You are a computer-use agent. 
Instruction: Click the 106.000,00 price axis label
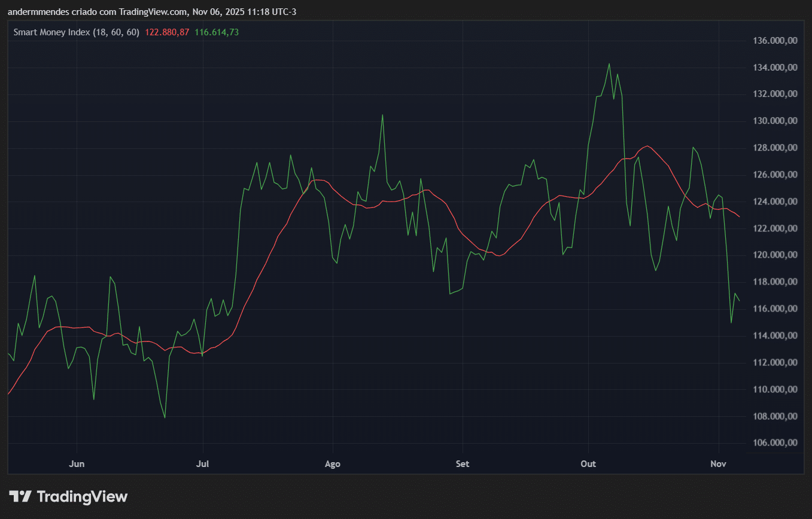pos(774,443)
